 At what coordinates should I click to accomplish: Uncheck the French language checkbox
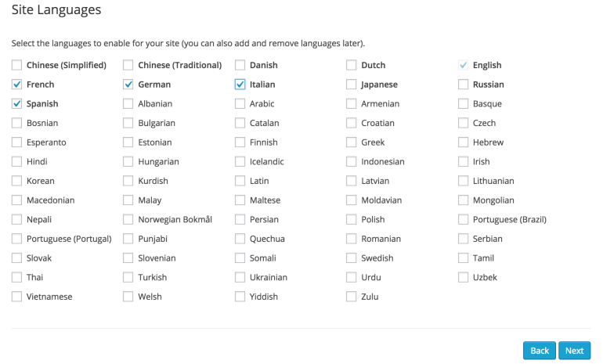click(x=16, y=85)
